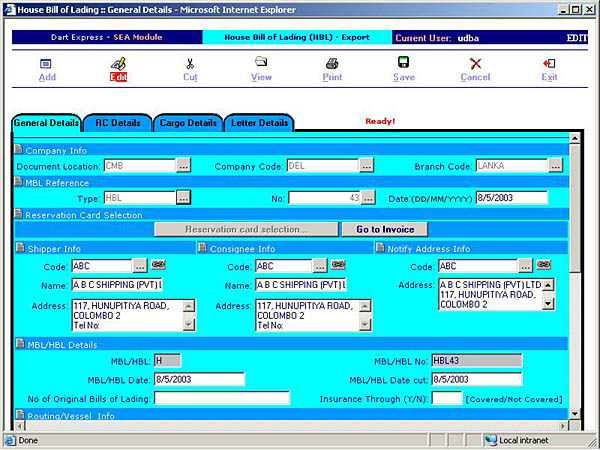Click the link icon beside Notify Address Code
This screenshot has height=450, width=600.
tap(543, 266)
